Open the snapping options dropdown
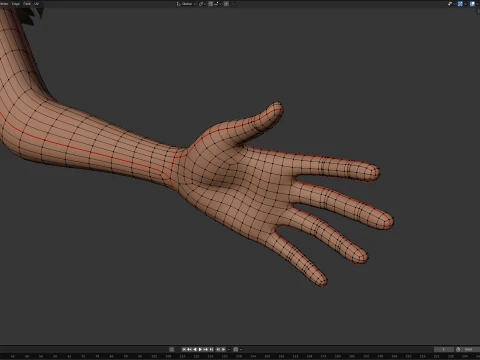The height and width of the screenshot is (360, 480). 218,4
